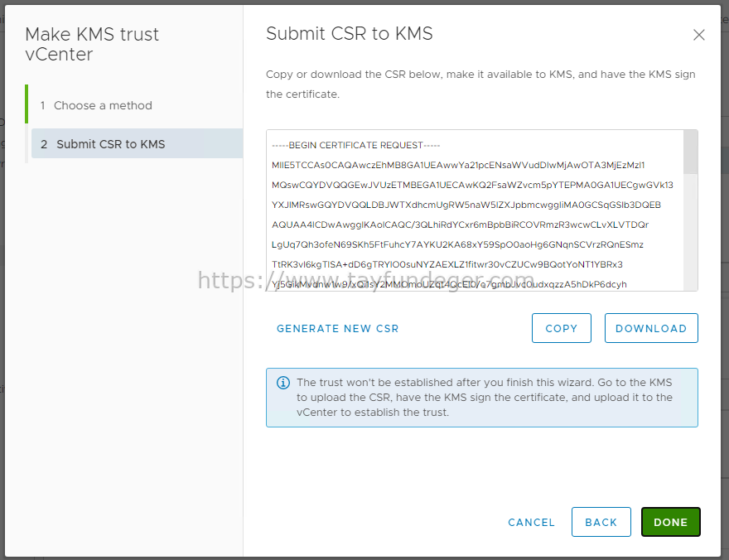Finish the wizard with Done
729x560 pixels.
670,522
